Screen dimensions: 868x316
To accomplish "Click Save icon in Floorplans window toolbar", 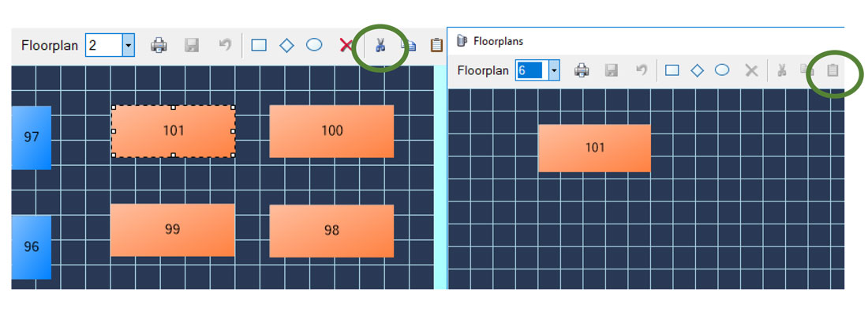I will tap(611, 70).
